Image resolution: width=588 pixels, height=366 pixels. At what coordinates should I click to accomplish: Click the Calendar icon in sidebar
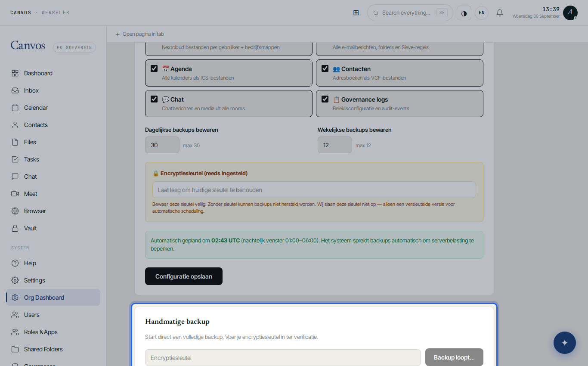(x=15, y=108)
